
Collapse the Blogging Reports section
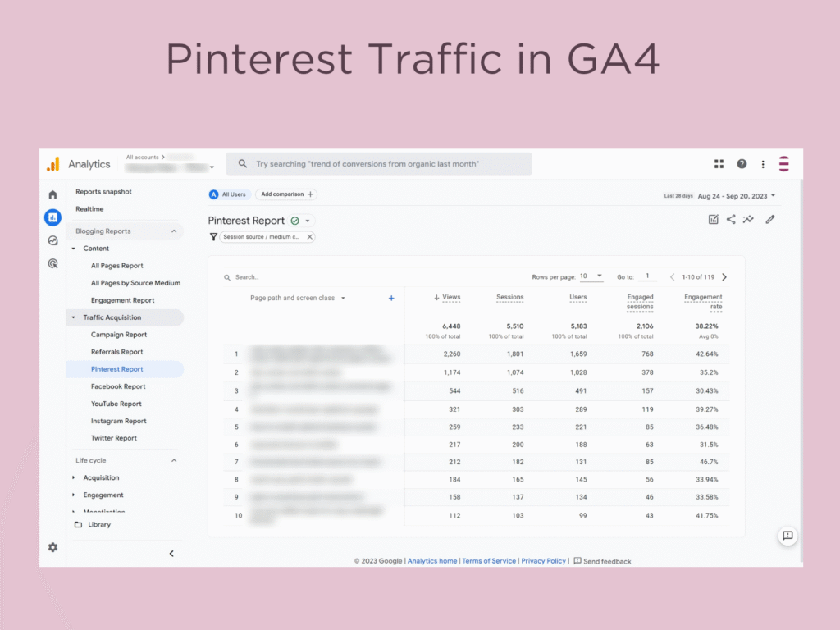[x=174, y=231]
